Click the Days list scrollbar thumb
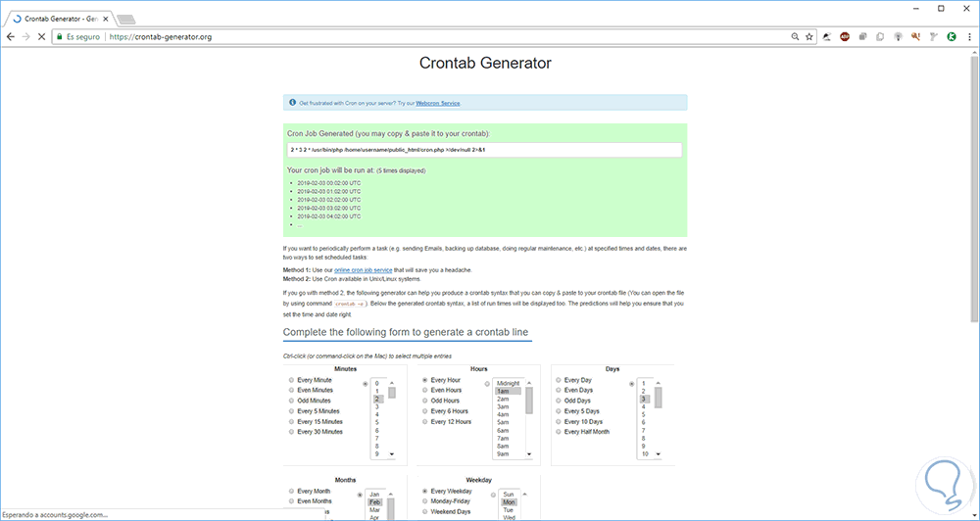 pos(659,397)
